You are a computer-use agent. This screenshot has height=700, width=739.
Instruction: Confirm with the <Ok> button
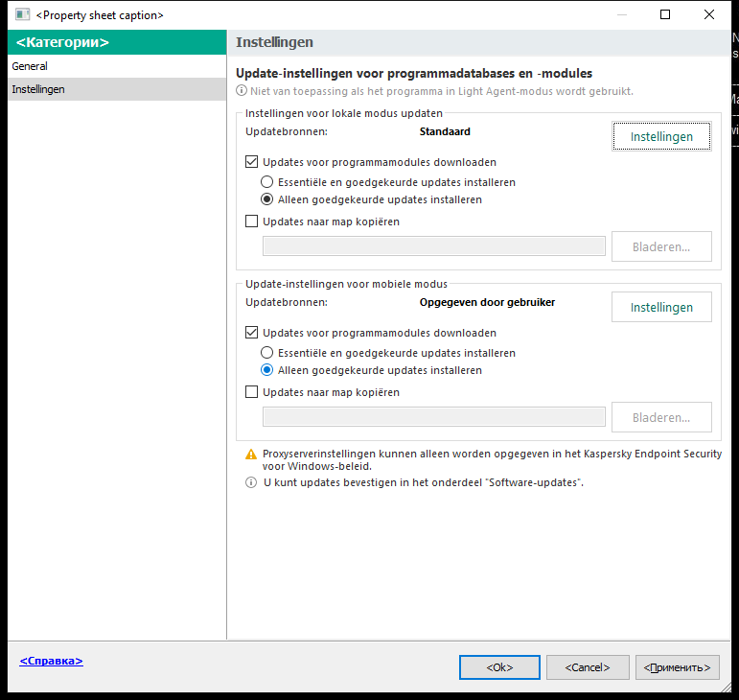(499, 667)
